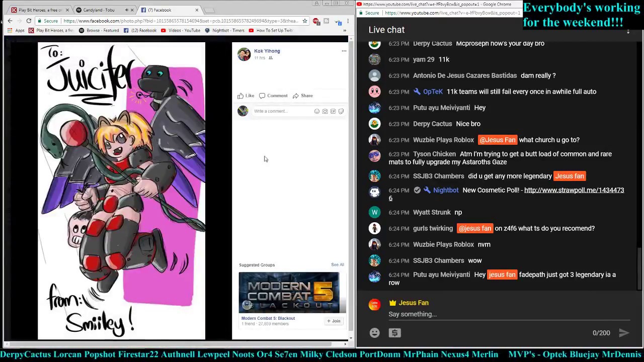The height and width of the screenshot is (362, 644).
Task: Click the Say something chat input
Action: tap(509, 314)
